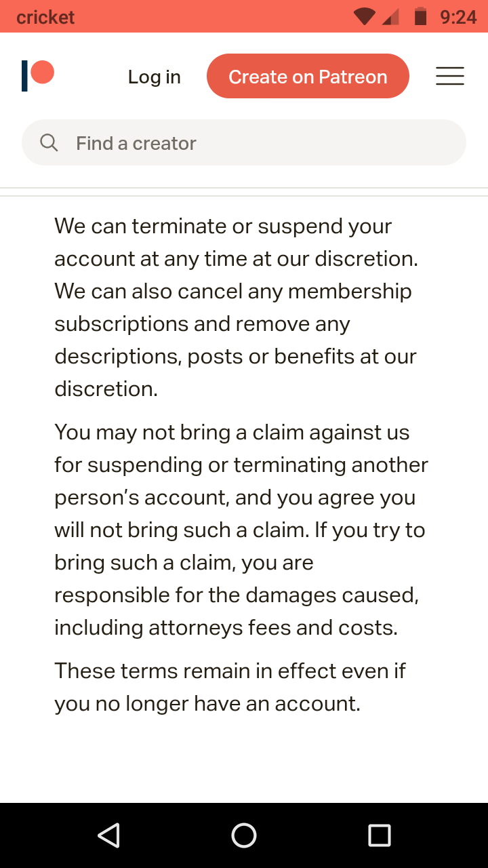488x868 pixels.
Task: Open the recent apps square button
Action: (x=380, y=835)
